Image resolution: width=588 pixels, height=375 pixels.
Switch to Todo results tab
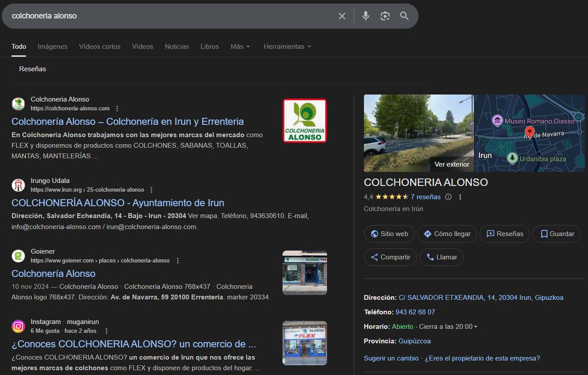(19, 47)
